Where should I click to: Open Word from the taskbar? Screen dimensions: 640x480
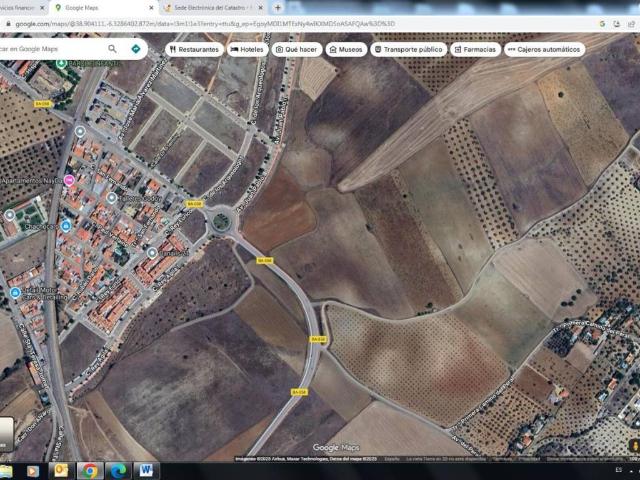point(146,471)
